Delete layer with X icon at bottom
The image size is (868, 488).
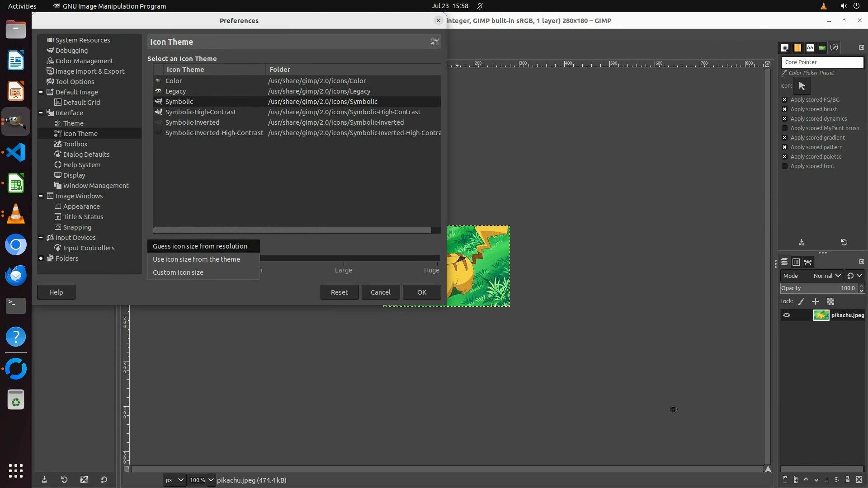point(859,480)
